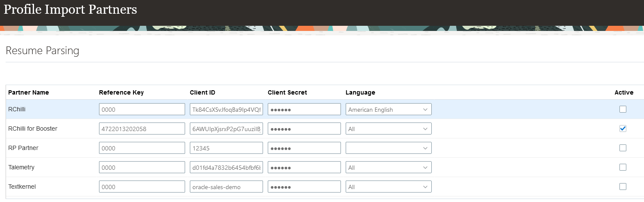Edit RChilli for Booster Client Secret
Image resolution: width=644 pixels, height=202 pixels.
tap(304, 129)
